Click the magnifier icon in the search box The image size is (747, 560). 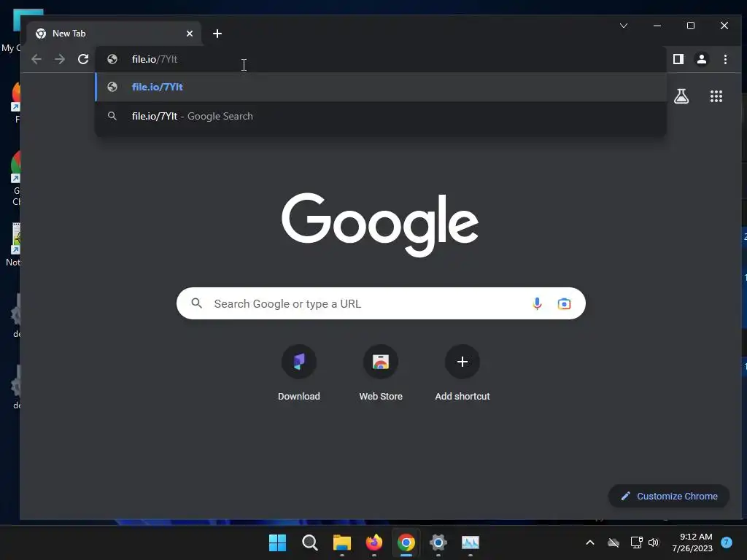[196, 303]
